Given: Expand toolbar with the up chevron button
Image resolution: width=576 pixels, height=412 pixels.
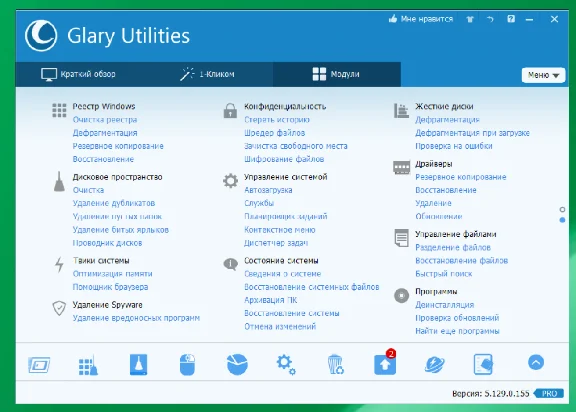Looking at the screenshot, I should [x=536, y=362].
